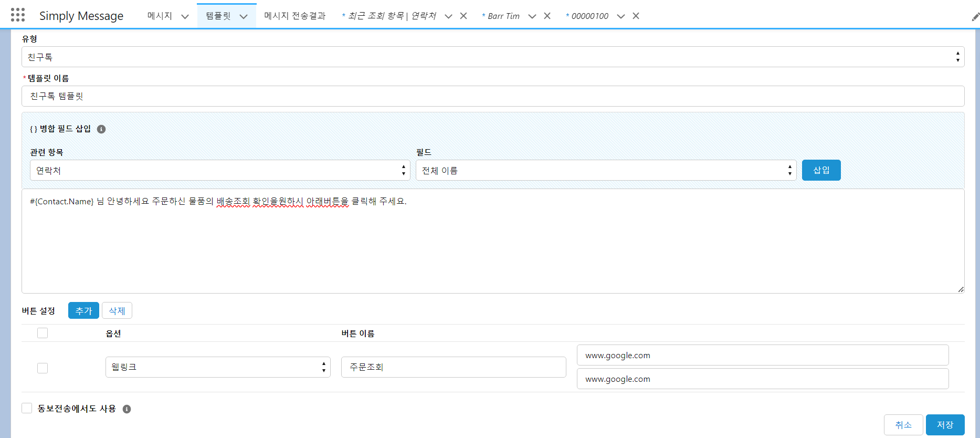Close the Barr Tim tab
This screenshot has width=980, height=438.
click(x=547, y=16)
